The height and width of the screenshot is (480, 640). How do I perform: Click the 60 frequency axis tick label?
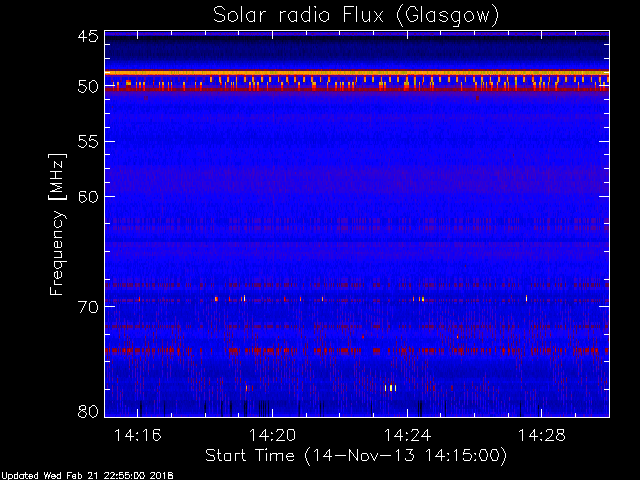click(x=88, y=197)
